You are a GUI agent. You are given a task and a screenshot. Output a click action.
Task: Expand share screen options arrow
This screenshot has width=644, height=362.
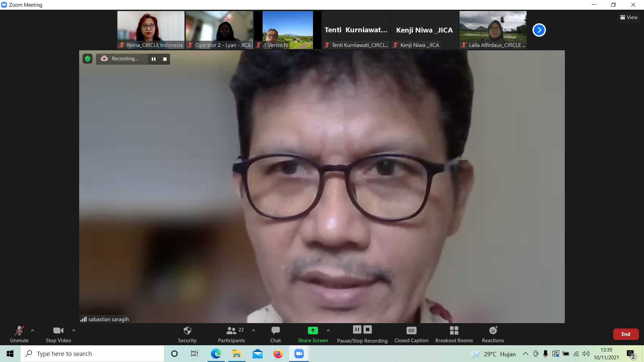(328, 330)
